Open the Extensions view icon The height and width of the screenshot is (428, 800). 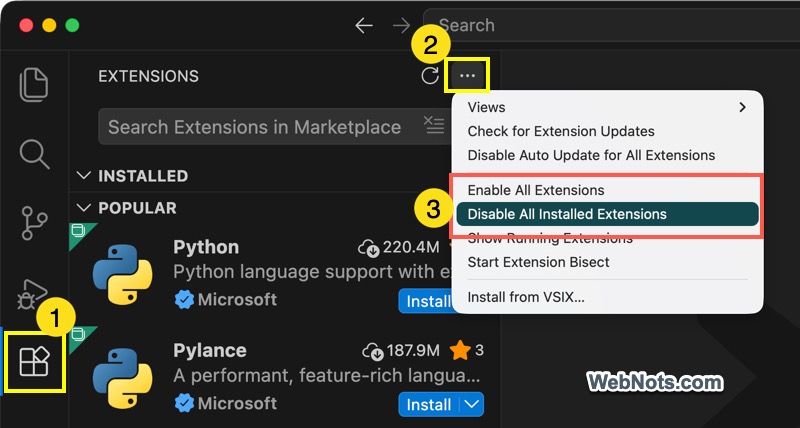pyautogui.click(x=34, y=361)
